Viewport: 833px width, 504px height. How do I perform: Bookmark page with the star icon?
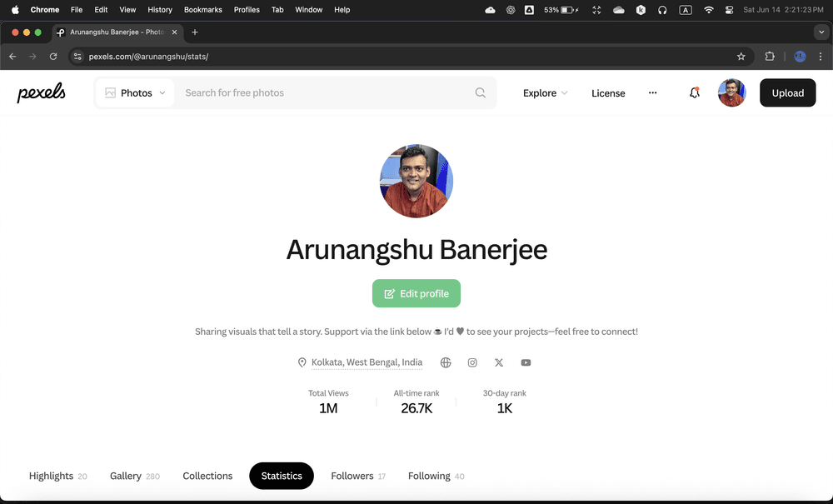pyautogui.click(x=741, y=57)
